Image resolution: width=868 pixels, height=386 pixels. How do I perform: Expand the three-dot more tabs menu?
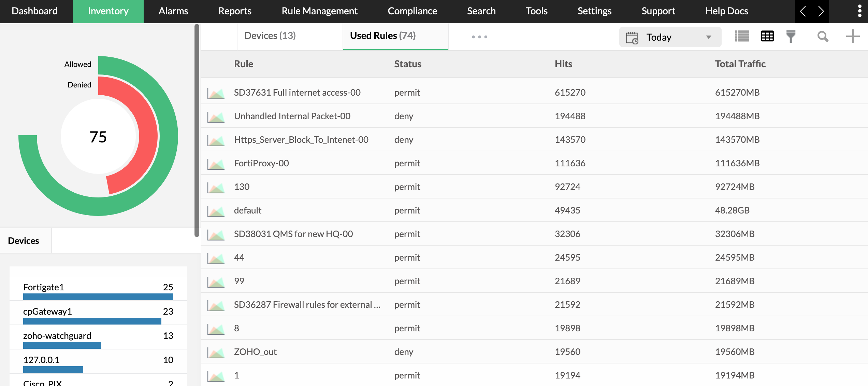(x=479, y=37)
